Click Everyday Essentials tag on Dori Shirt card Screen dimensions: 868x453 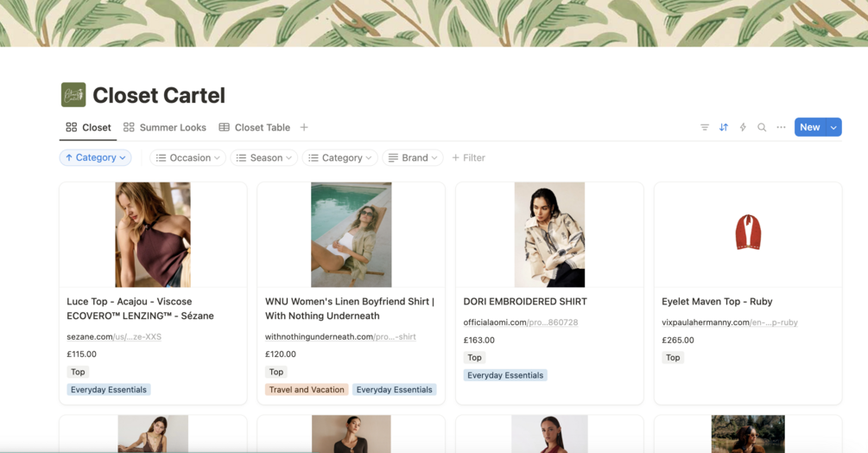click(505, 375)
